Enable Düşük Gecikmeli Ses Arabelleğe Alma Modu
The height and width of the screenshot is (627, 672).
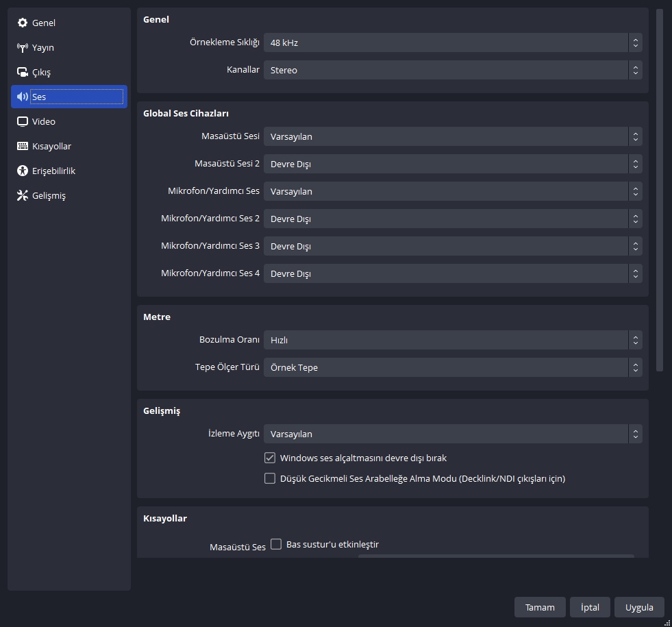270,478
